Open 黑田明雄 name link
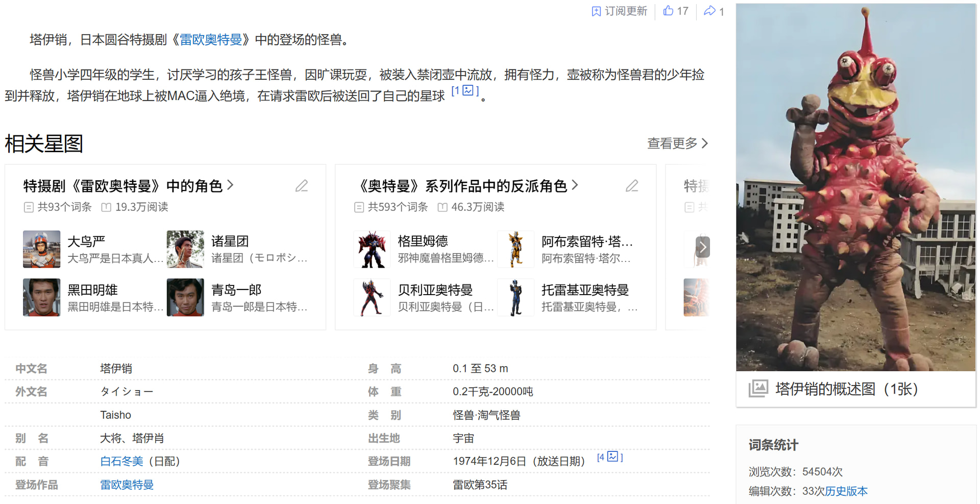This screenshot has height=504, width=980. tap(92, 290)
